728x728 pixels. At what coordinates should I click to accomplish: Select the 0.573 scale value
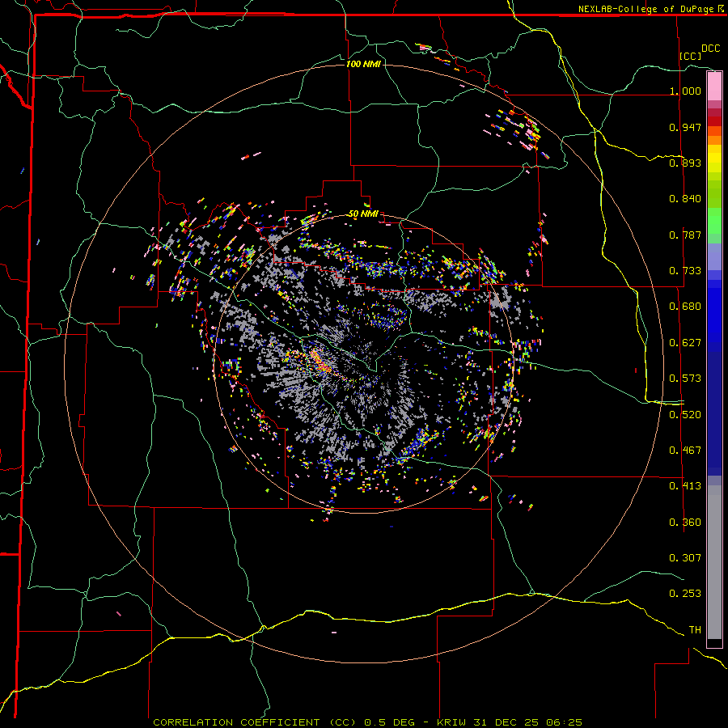(x=685, y=379)
